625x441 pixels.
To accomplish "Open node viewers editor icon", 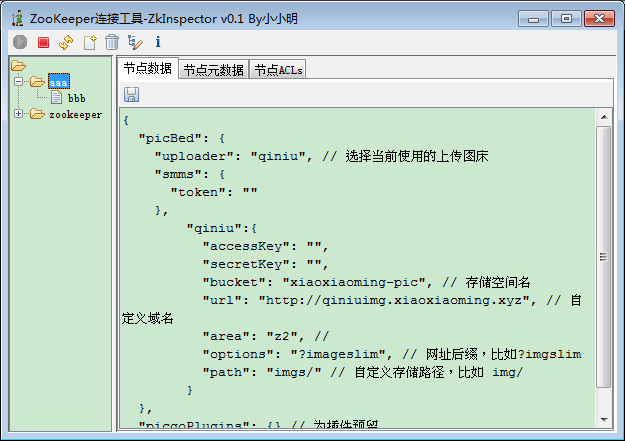I will pos(135,42).
